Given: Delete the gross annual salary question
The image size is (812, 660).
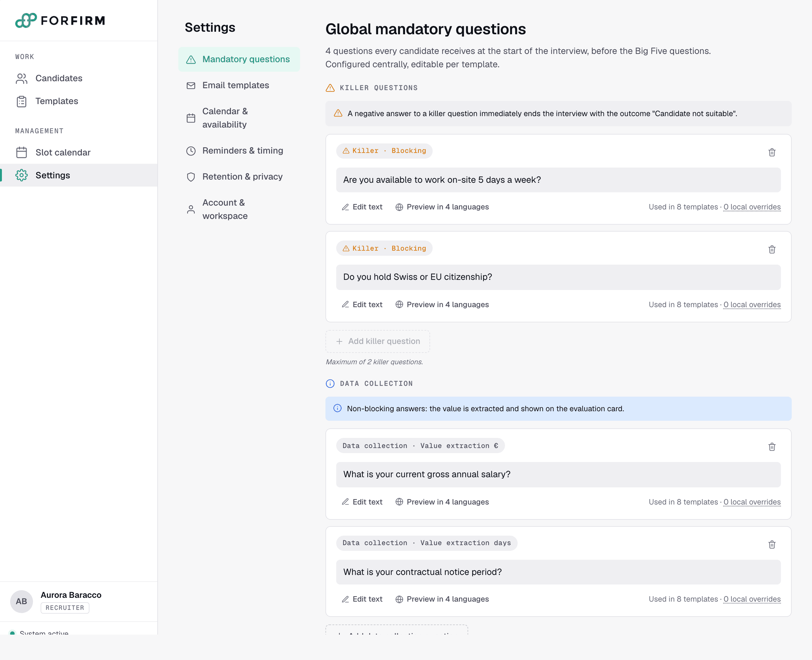Looking at the screenshot, I should click(772, 447).
